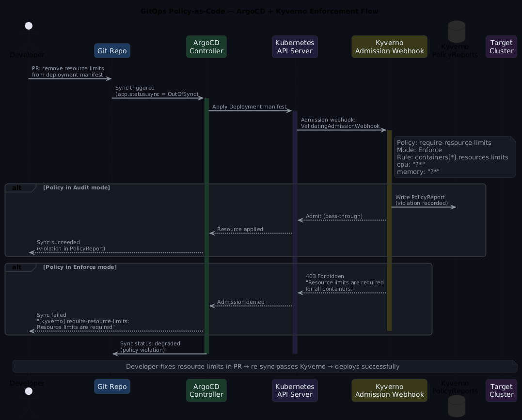Click the 'Write PolicyReport' message
This screenshot has width=522, height=420.
[x=422, y=200]
